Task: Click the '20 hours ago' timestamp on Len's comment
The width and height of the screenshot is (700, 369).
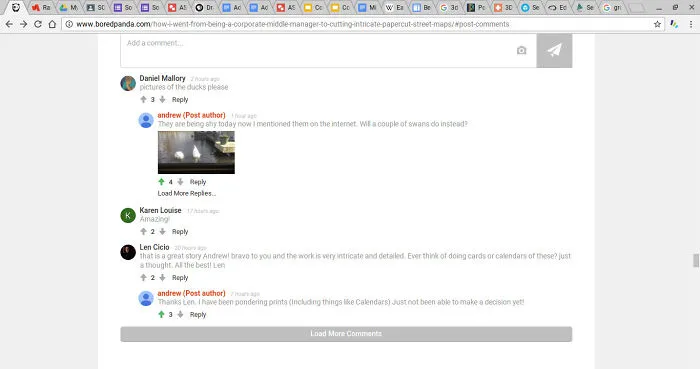Action: pyautogui.click(x=190, y=248)
